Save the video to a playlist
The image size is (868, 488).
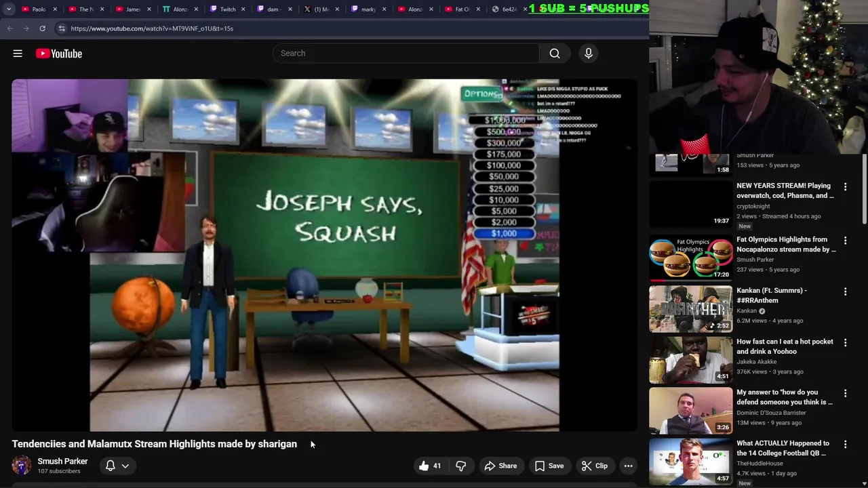point(549,466)
